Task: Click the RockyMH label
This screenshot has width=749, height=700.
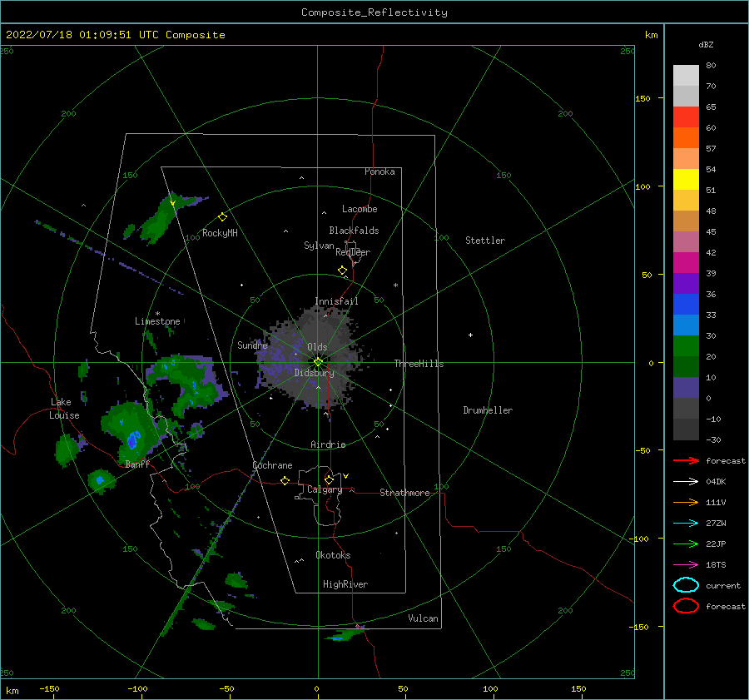Action: [220, 233]
